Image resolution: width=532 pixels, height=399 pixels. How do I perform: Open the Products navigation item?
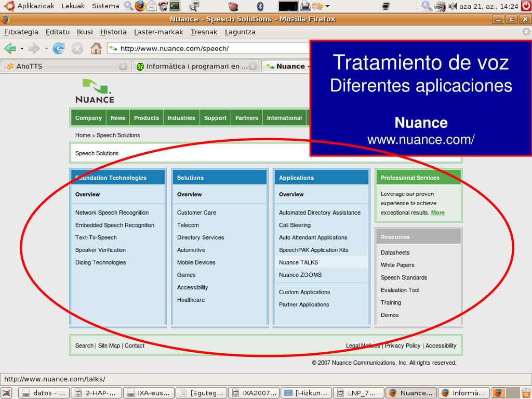pos(146,118)
